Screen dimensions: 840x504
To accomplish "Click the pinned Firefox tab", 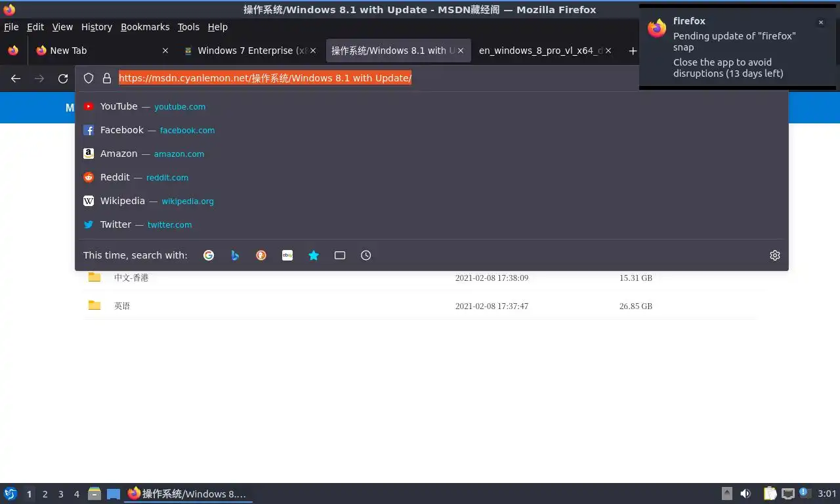I will (x=13, y=51).
